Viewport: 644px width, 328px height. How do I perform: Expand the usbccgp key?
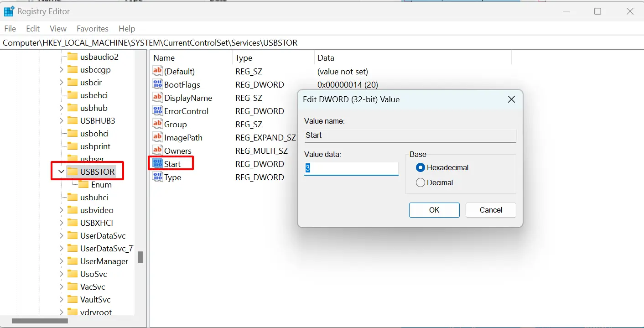tap(62, 69)
